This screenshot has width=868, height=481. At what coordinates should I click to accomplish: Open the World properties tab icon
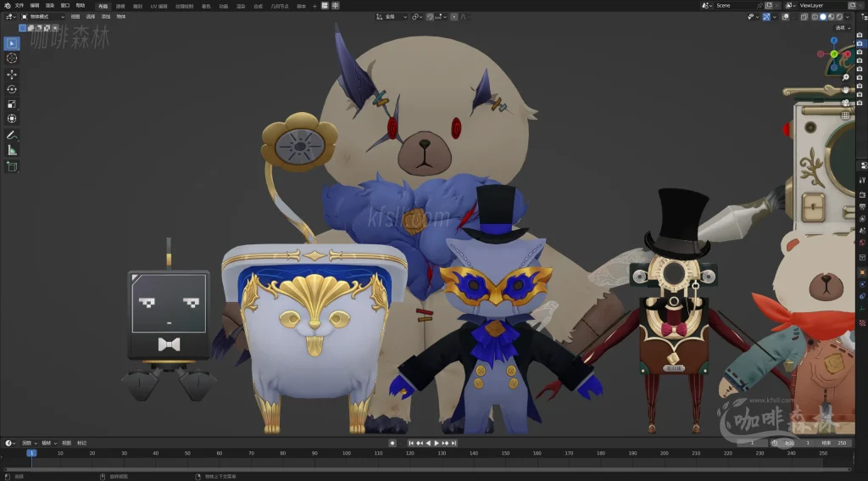(x=862, y=243)
